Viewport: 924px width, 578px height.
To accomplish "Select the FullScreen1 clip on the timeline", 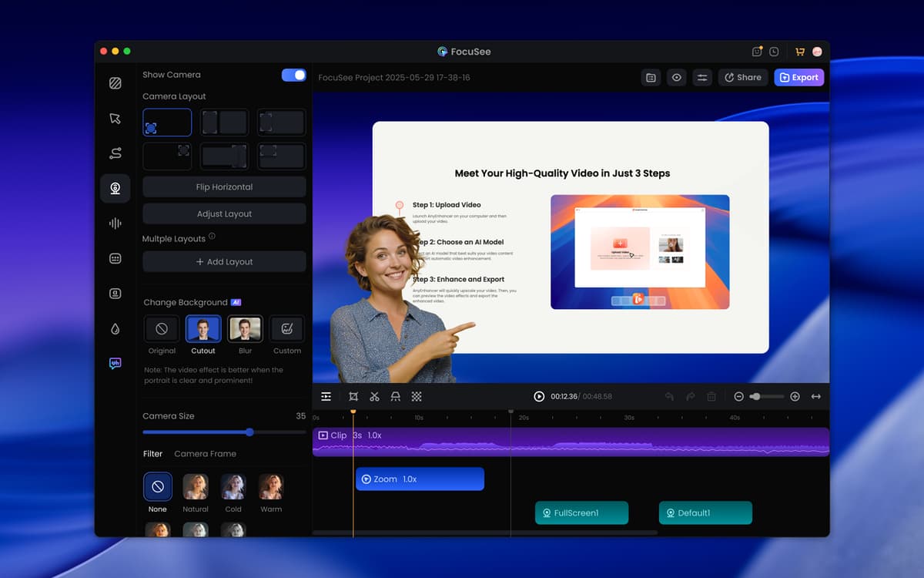I will pos(581,512).
